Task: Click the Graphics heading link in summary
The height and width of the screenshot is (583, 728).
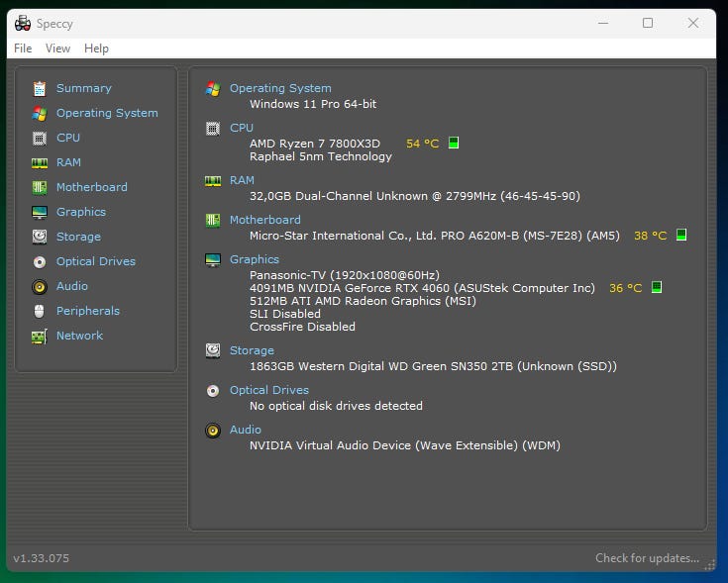Action: (x=255, y=259)
